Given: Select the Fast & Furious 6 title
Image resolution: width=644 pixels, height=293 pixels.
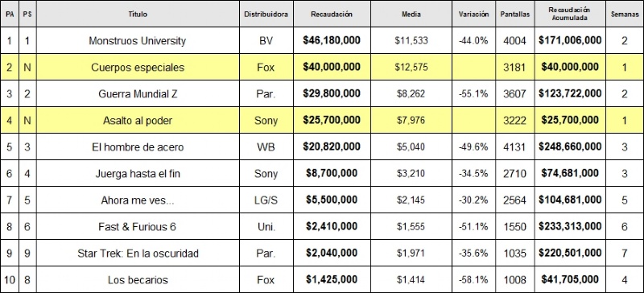Looking at the screenshot, I should [138, 226].
